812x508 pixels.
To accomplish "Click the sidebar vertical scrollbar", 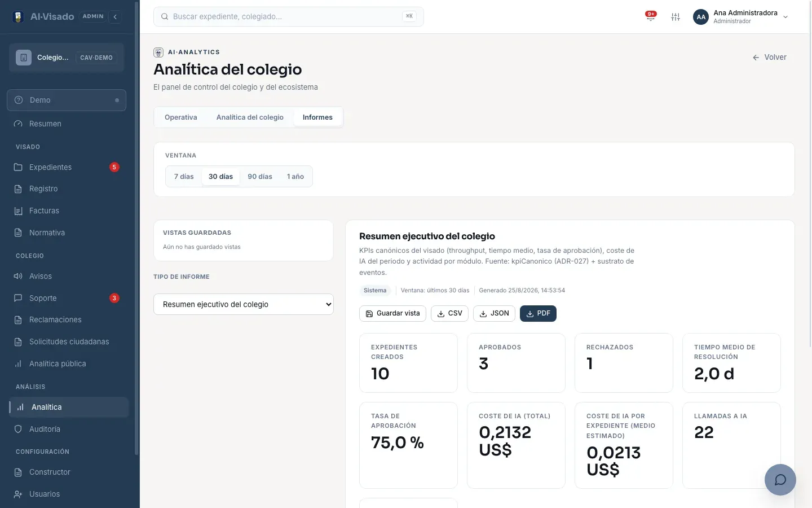I will 136,229.
